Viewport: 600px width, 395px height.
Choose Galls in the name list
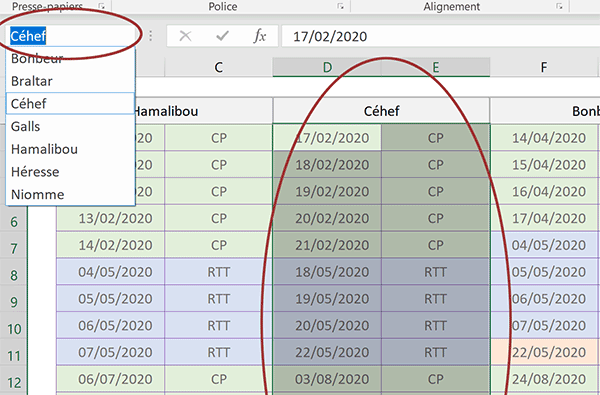click(x=70, y=126)
